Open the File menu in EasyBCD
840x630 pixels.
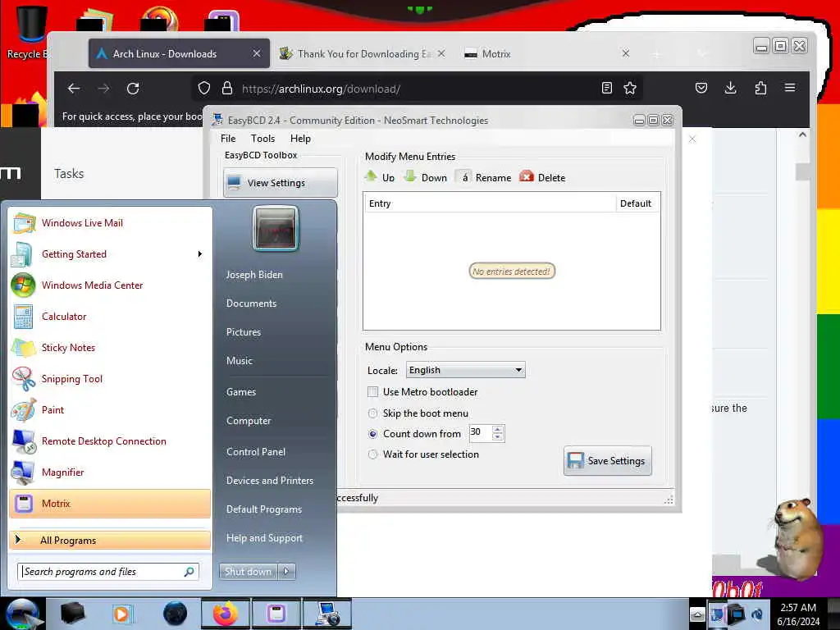coord(228,138)
